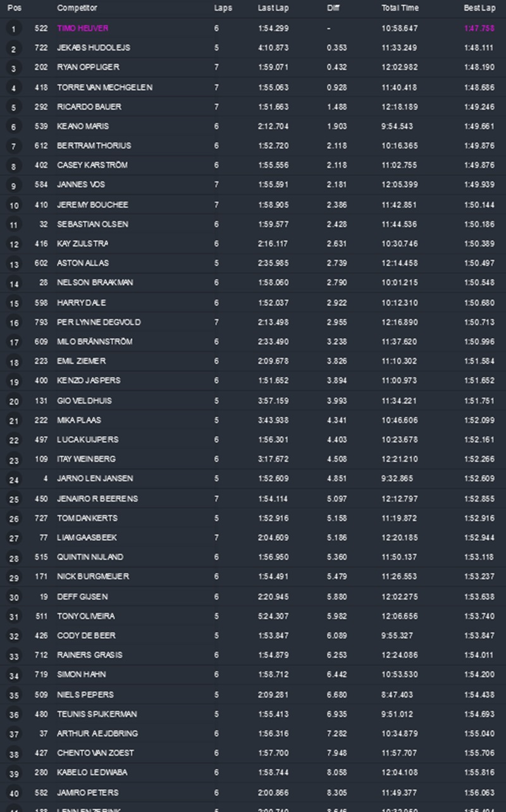506x812 pixels.
Task: Select the position 31 badge
Action: (x=14, y=617)
